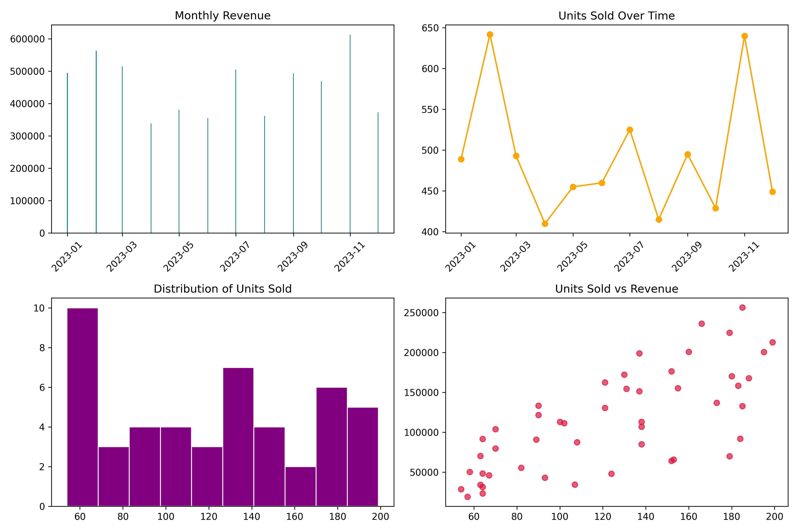798x532 pixels.
Task: Click the histogram x-axis label 100
Action: pos(166,517)
